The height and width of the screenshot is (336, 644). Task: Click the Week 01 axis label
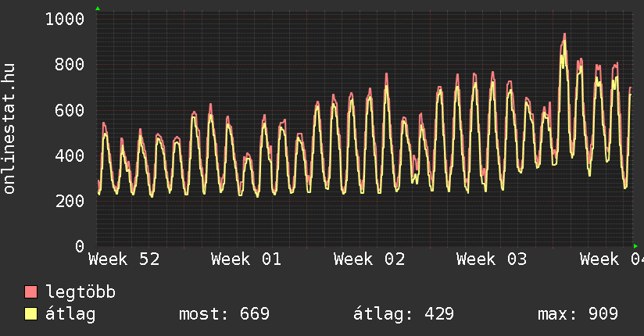point(246,259)
